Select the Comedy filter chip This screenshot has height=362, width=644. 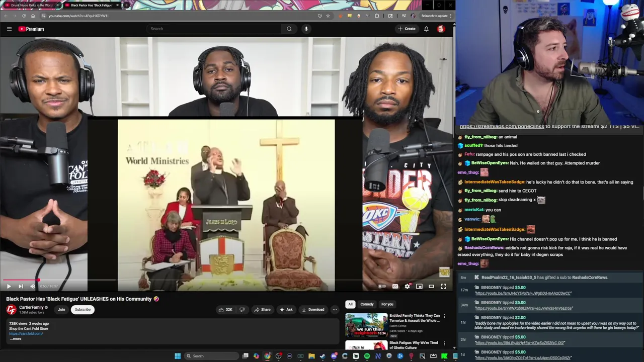tap(367, 304)
